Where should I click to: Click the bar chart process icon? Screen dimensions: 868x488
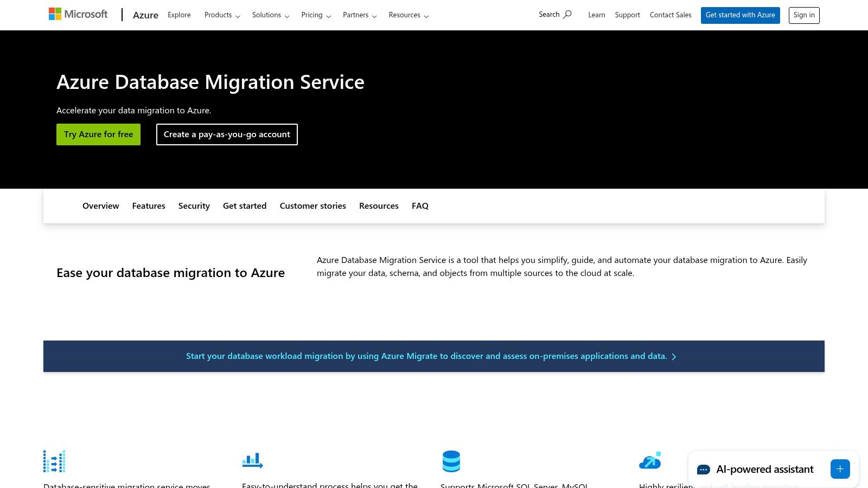point(252,461)
